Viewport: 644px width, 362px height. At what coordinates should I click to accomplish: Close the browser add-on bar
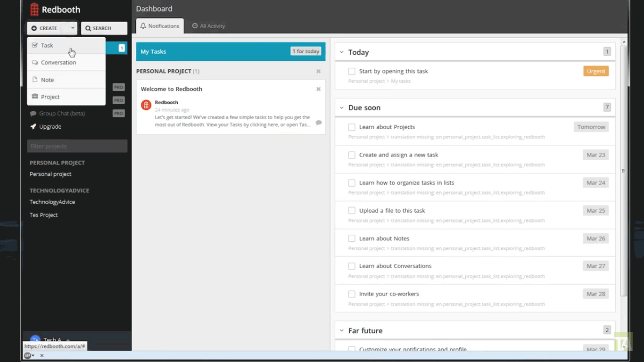41,355
